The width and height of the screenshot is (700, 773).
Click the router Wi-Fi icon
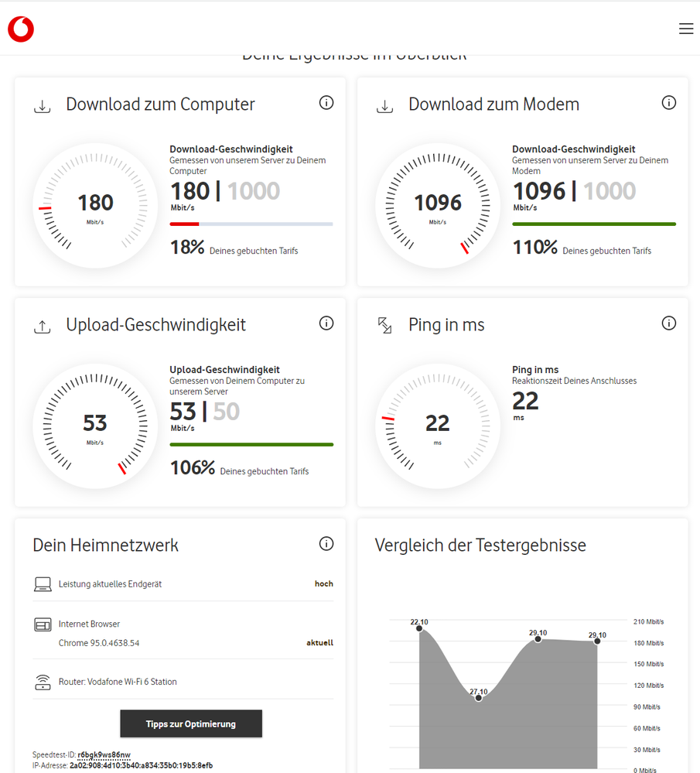[x=43, y=682]
